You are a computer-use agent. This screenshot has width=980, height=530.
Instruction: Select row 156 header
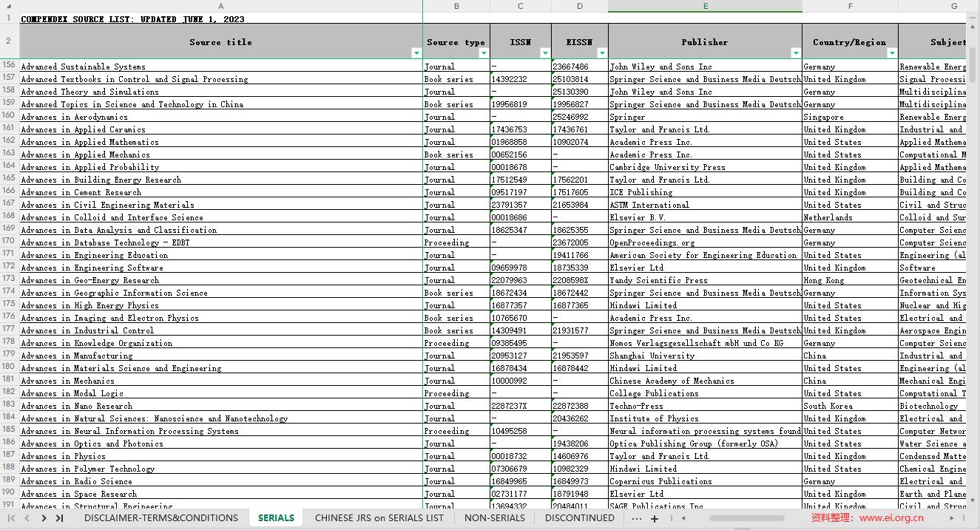click(10, 66)
